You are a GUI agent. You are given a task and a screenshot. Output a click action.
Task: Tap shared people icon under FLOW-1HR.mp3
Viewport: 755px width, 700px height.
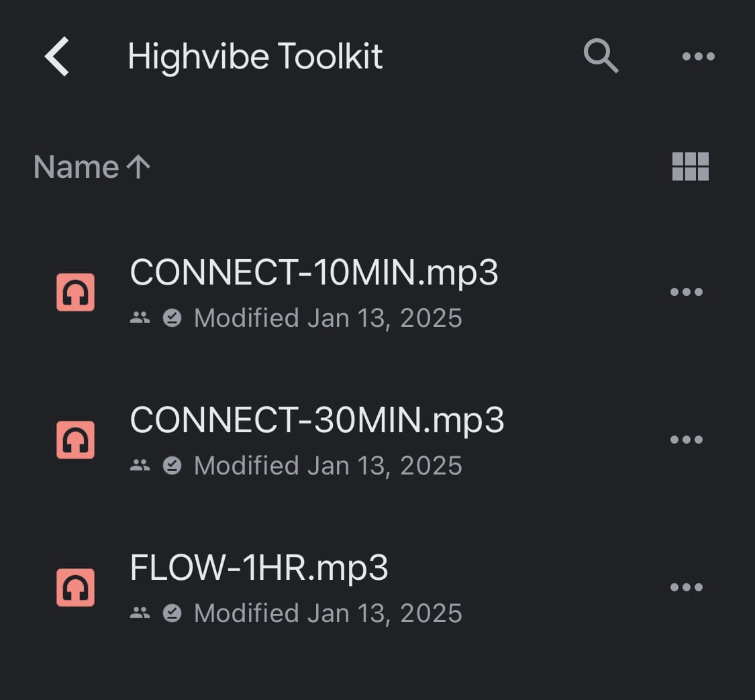click(x=140, y=613)
